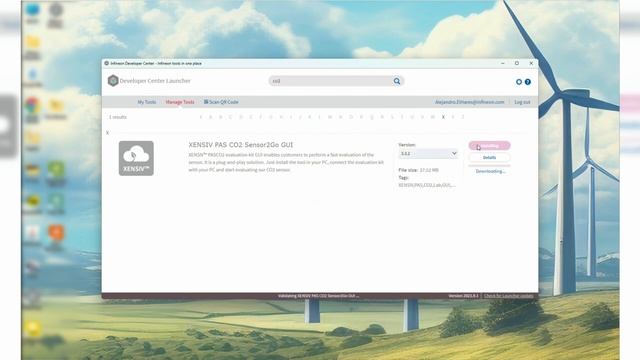Click the Validating status bar message
The height and width of the screenshot is (360, 640).
pos(318,296)
